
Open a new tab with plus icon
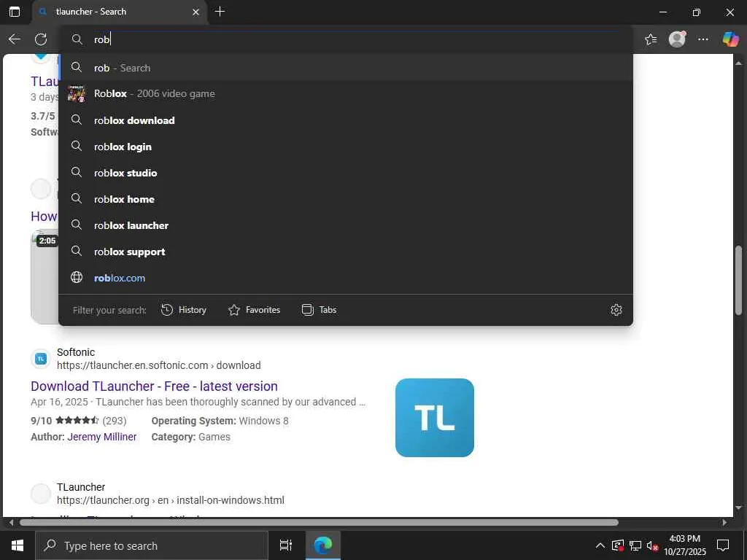220,12
